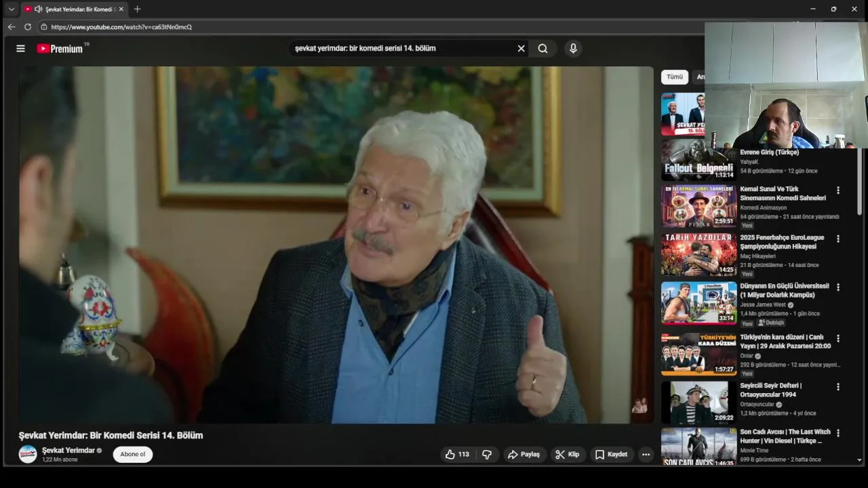Open Dünyanın En Güçlü Üniversitesi thumbnail
The height and width of the screenshot is (488, 868).
pos(698,303)
